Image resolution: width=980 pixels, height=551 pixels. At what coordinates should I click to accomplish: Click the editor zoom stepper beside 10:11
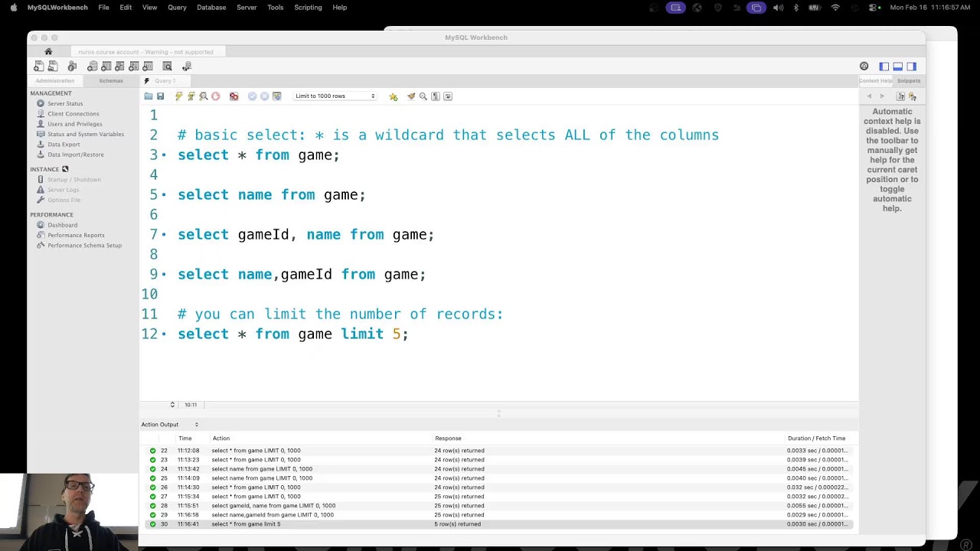pos(172,405)
